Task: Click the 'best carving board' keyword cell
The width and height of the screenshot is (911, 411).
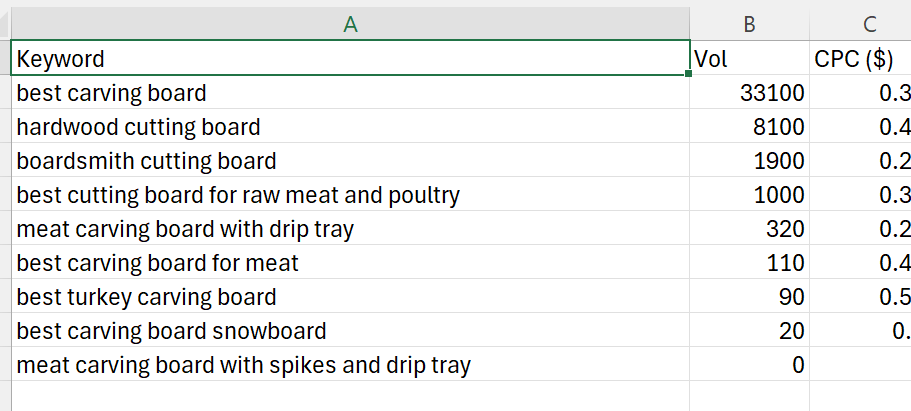Action: coord(350,93)
